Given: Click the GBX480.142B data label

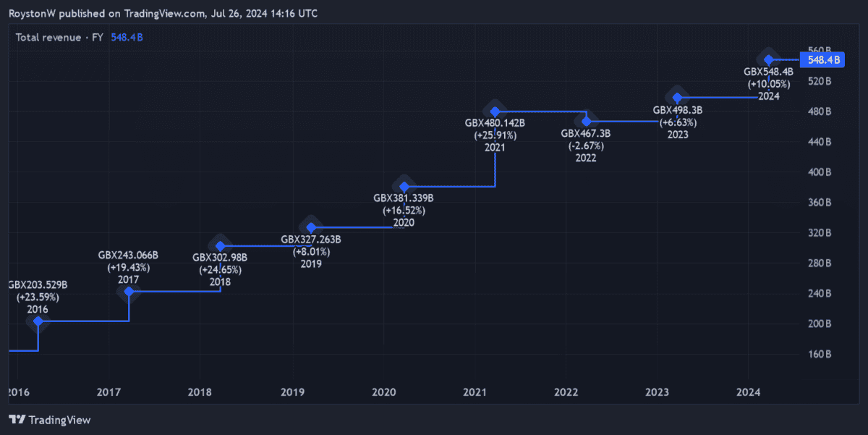Looking at the screenshot, I should pyautogui.click(x=495, y=123).
